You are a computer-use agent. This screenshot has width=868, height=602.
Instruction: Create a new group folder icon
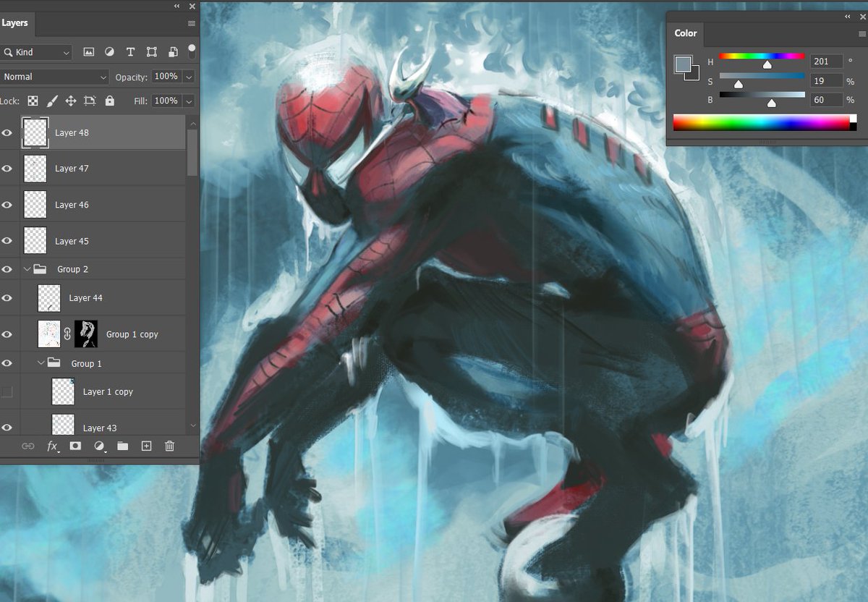[x=122, y=446]
